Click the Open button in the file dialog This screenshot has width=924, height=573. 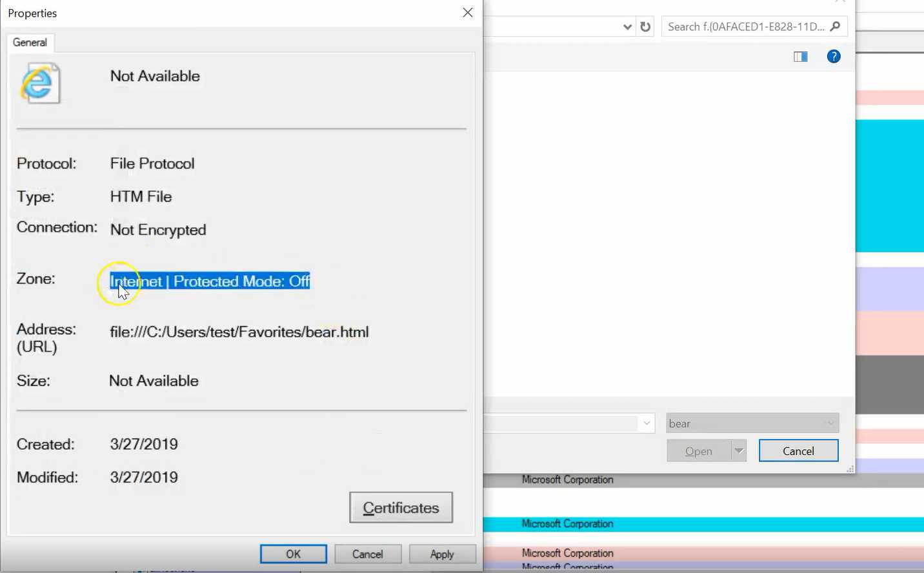pyautogui.click(x=699, y=451)
